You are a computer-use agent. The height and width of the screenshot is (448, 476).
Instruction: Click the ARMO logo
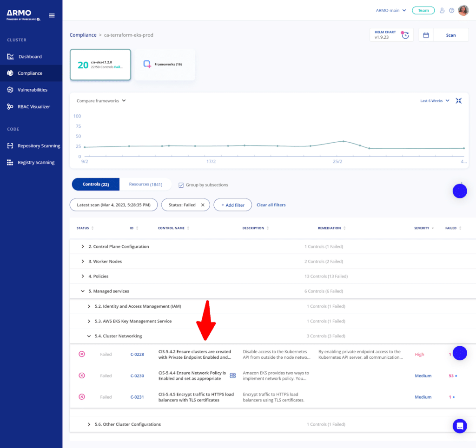click(23, 15)
